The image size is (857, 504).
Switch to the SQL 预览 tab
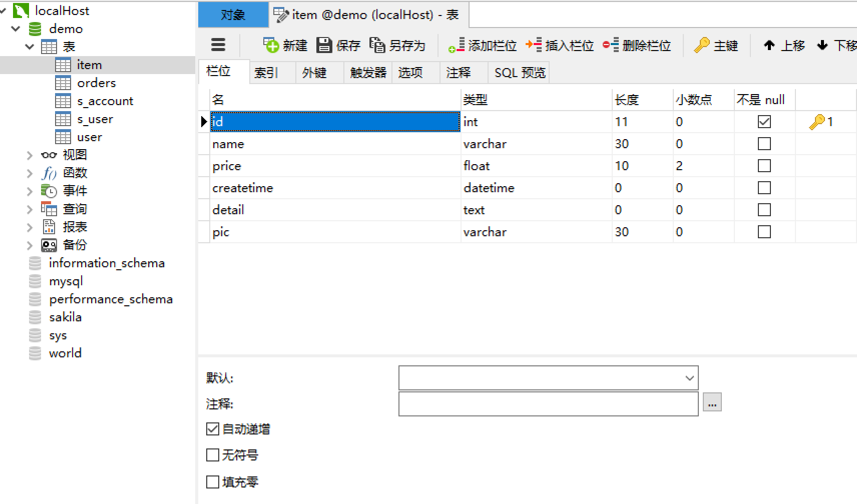[x=520, y=73]
